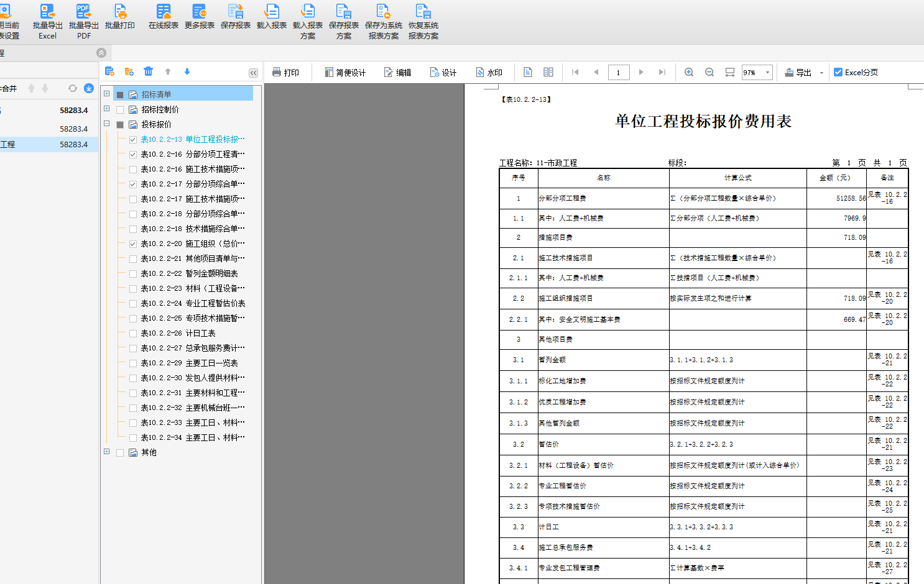
Task: Uncheck 表10.2.2-17 分部分项综合单 checkbox
Action: point(132,184)
